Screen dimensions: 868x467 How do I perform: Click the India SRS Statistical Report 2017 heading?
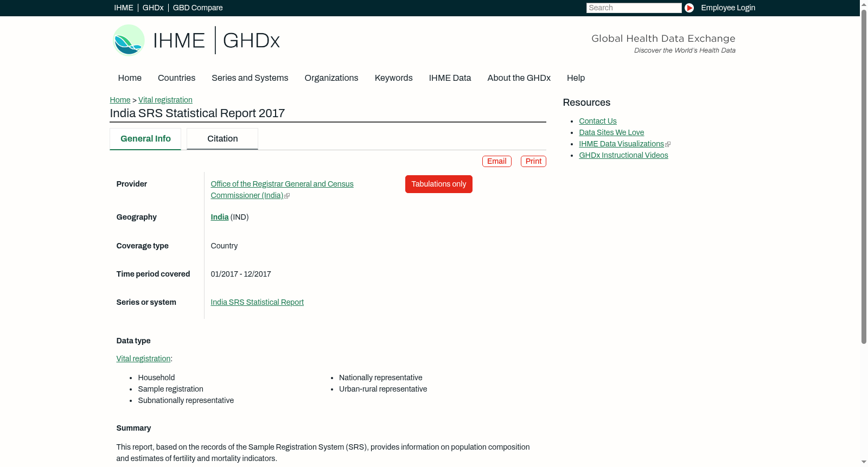197,113
